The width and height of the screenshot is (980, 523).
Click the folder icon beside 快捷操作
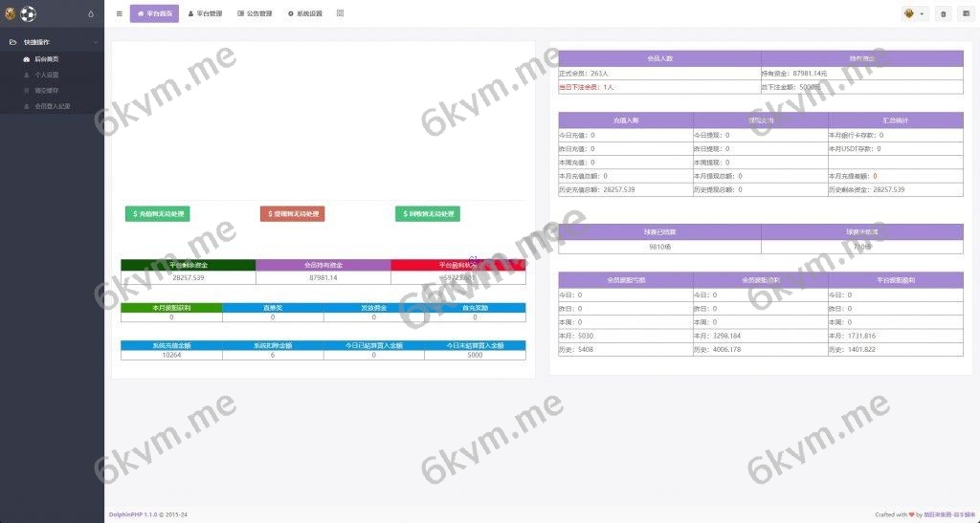[x=12, y=42]
